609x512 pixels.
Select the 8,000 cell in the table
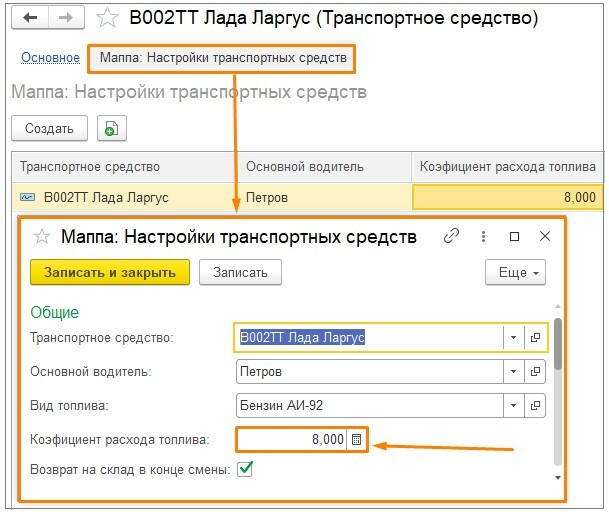[x=508, y=197]
